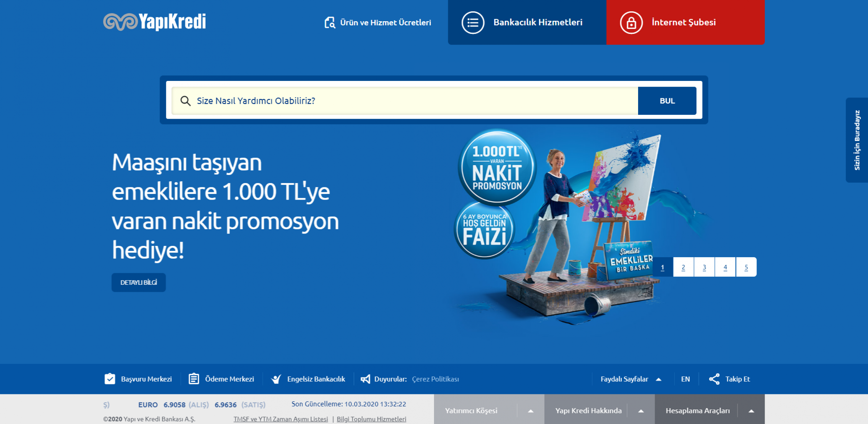Click the İnternet Şubesi lock icon
Viewport: 868px width, 424px height.
[x=631, y=23]
